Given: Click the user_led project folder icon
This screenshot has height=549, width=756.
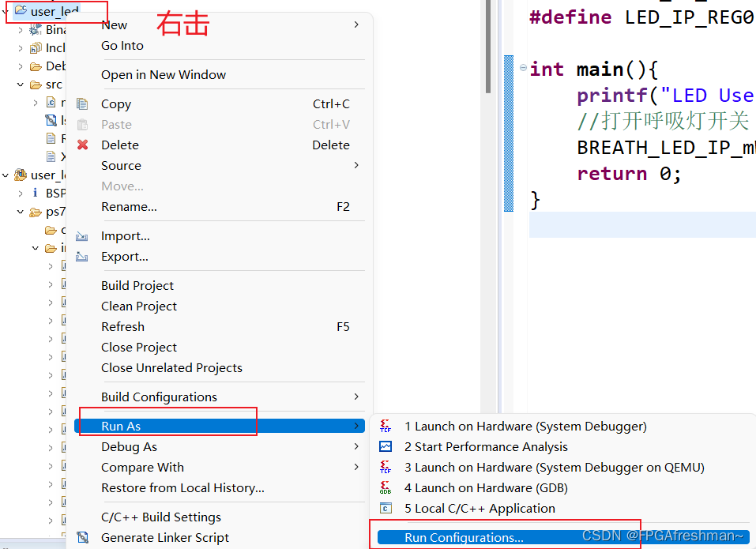Looking at the screenshot, I should (21, 10).
